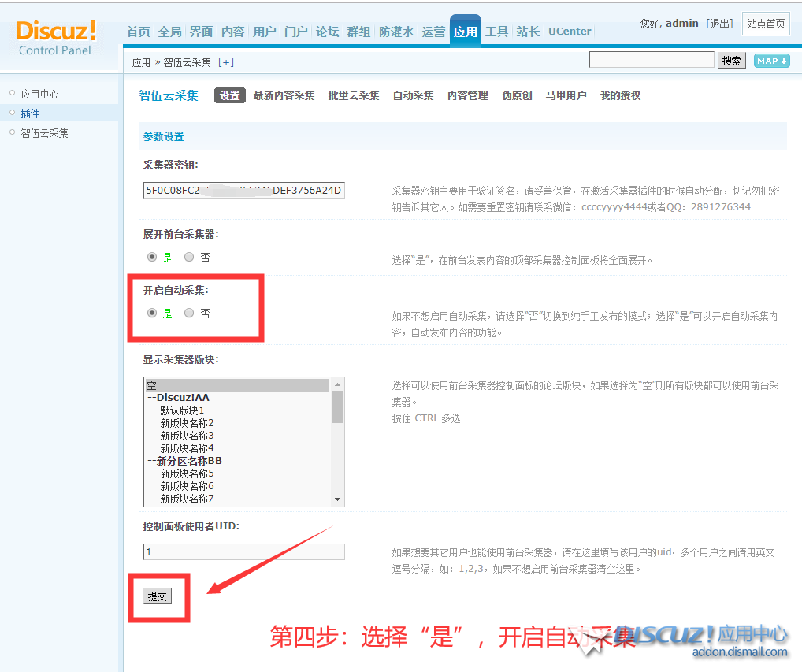Click the MAP navigation button

point(772,61)
